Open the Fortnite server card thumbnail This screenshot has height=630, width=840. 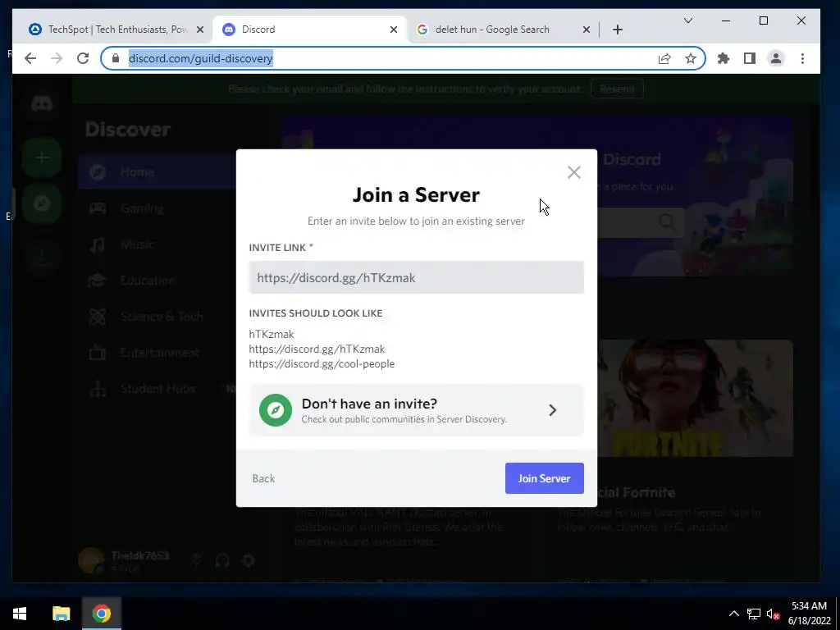[x=696, y=399]
